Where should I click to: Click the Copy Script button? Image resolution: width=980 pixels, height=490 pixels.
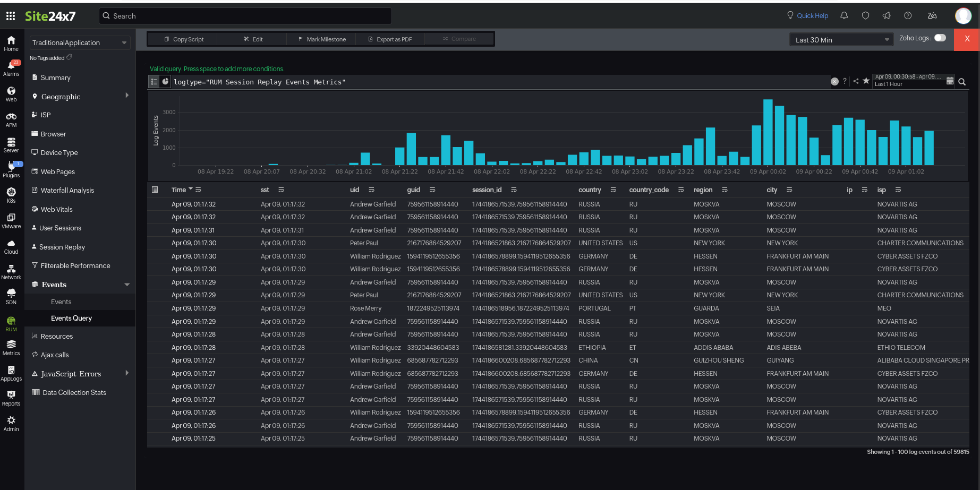[x=184, y=39]
